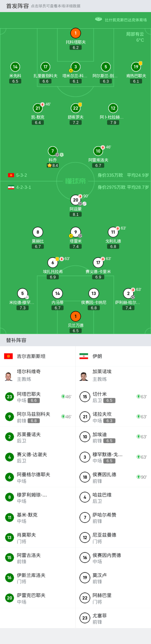Select substitute 侯赛因扎德 number 18 row
The width and height of the screenshot is (151, 644).
113,477
